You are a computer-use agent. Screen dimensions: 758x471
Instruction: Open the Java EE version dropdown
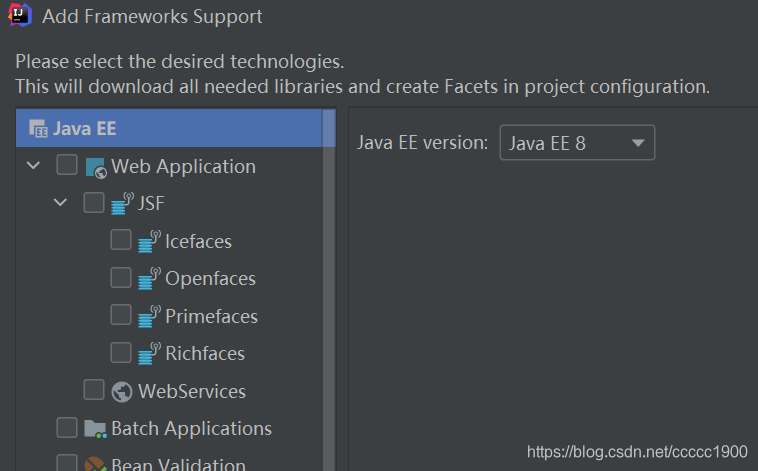click(577, 143)
